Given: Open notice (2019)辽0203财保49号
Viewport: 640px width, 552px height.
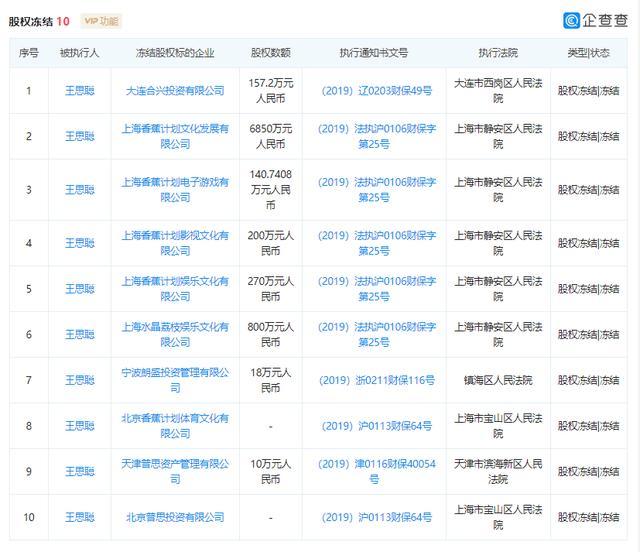Looking at the screenshot, I should (376, 91).
